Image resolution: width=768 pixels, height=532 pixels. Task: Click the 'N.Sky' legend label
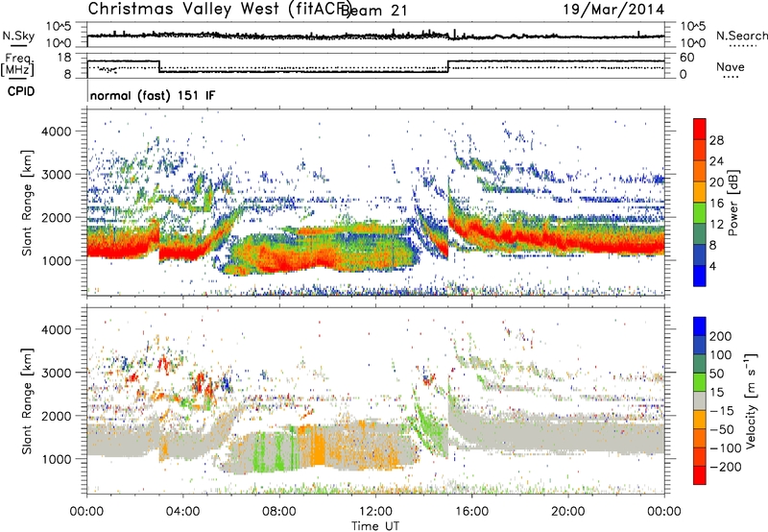pos(18,36)
